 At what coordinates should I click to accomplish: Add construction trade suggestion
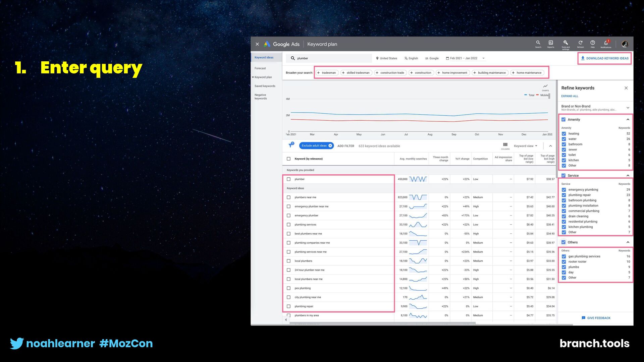pos(390,73)
